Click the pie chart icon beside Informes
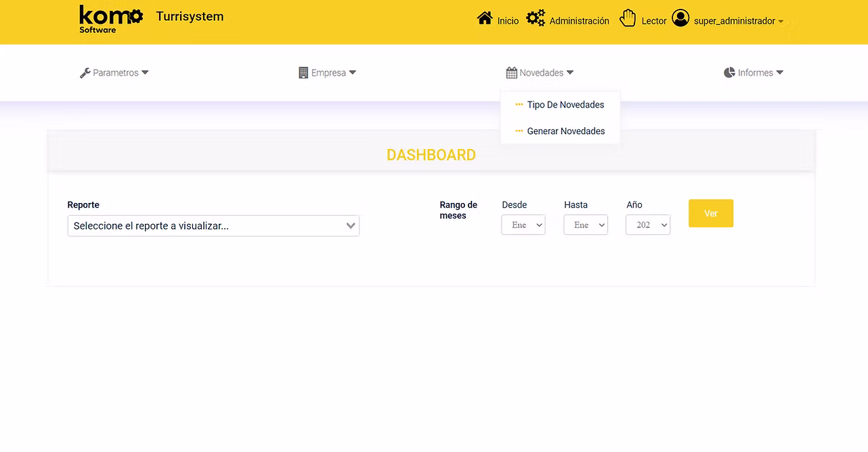The image size is (868, 452). [x=729, y=73]
